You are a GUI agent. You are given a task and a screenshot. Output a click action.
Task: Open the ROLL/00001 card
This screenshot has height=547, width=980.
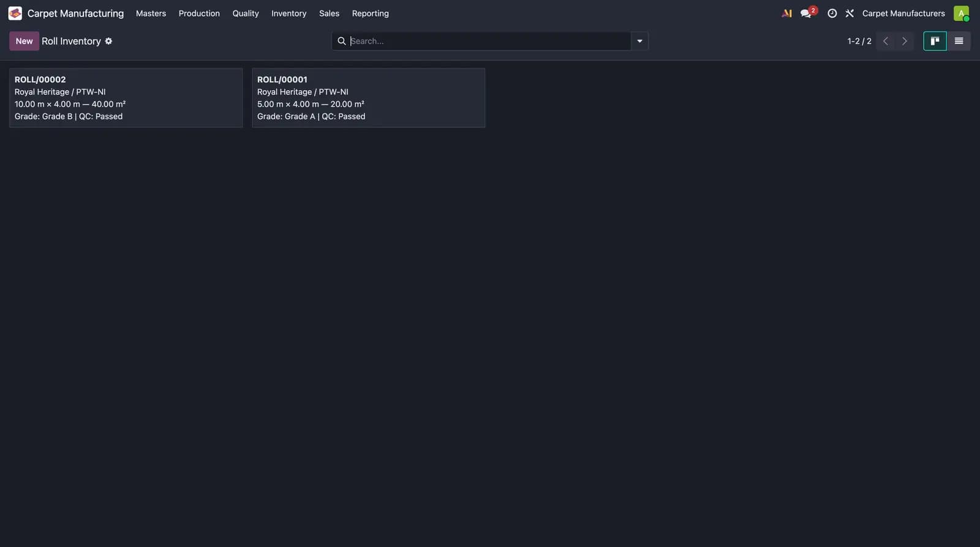[368, 97]
